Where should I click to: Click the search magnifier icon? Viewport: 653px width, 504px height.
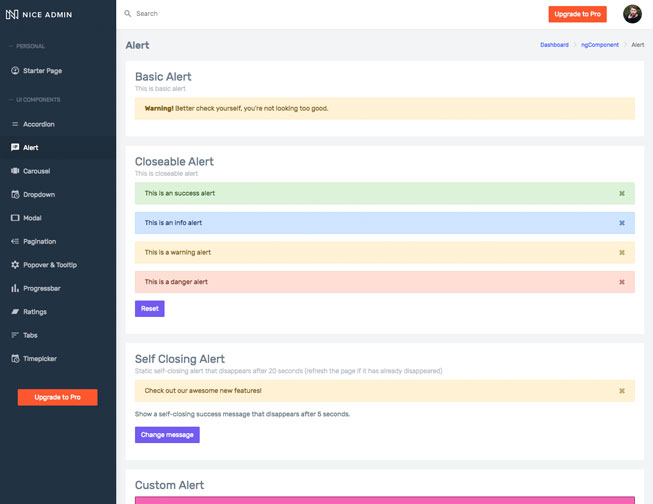pos(128,14)
